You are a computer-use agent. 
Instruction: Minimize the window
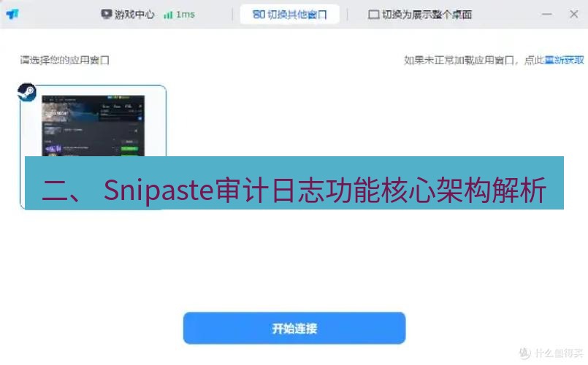(547, 15)
